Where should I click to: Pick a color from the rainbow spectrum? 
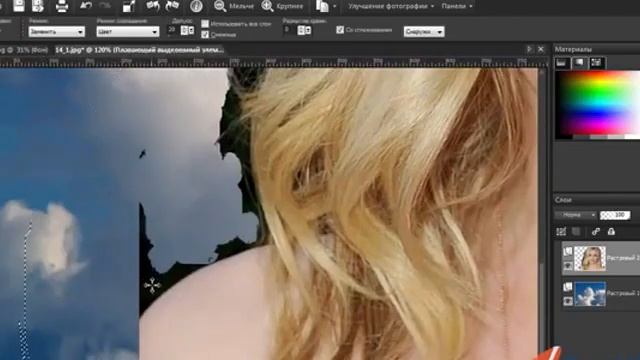pos(598,103)
